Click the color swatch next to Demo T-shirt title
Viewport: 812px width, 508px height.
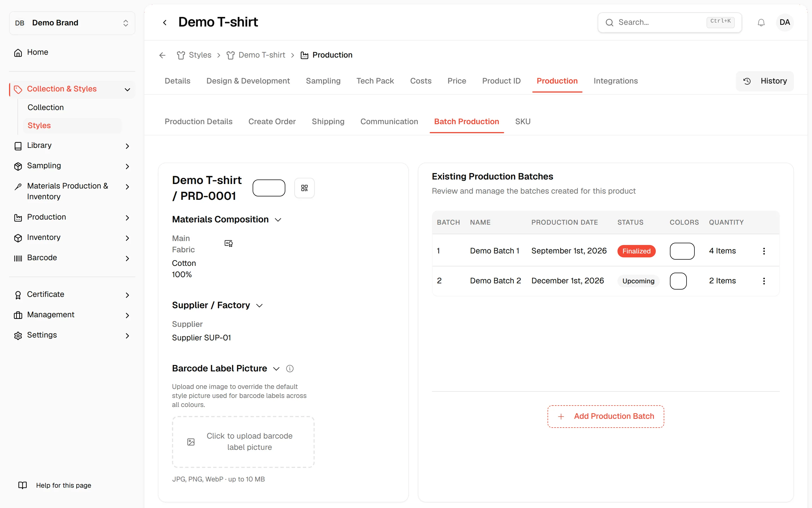click(x=269, y=188)
